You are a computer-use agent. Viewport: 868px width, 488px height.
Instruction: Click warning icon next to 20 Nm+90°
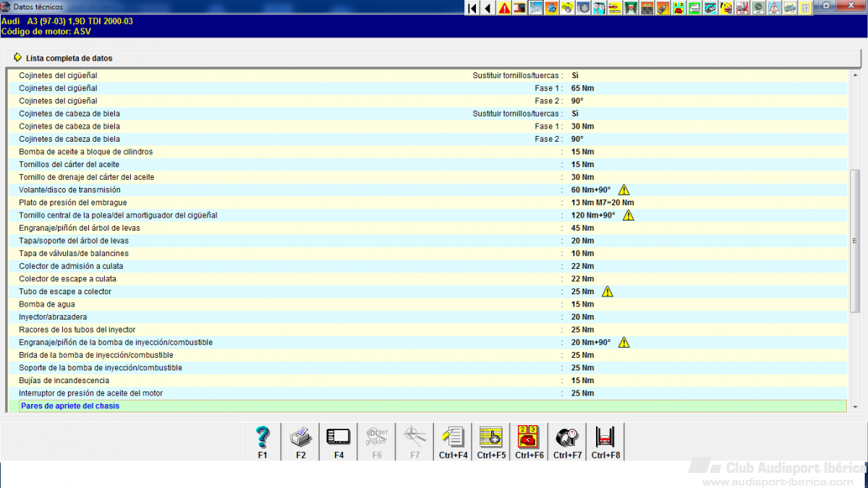(624, 342)
